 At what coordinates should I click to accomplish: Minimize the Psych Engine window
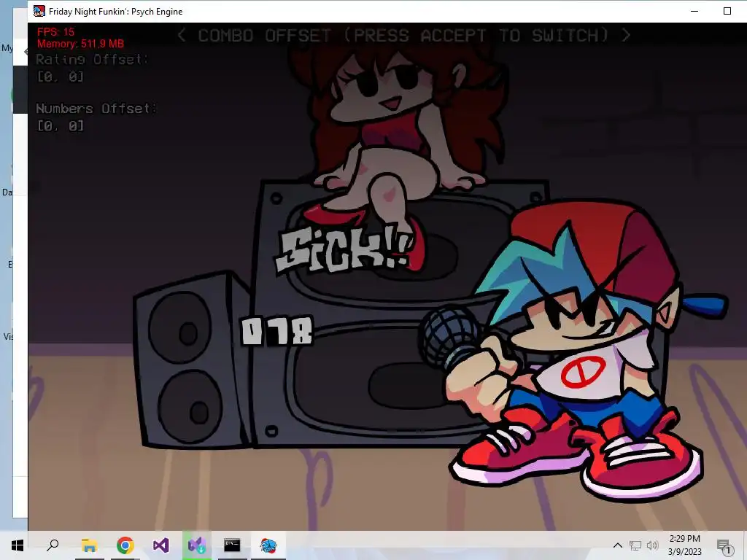694,11
